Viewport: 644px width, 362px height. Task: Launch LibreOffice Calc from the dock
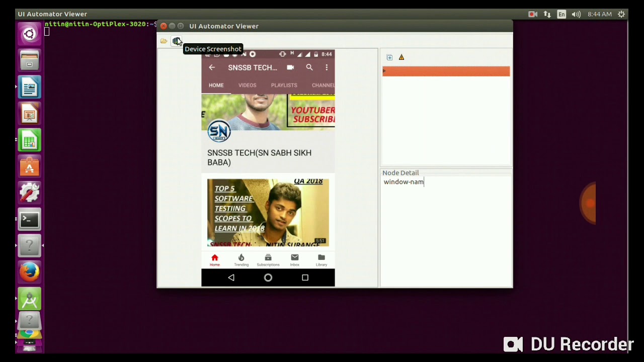pyautogui.click(x=29, y=140)
